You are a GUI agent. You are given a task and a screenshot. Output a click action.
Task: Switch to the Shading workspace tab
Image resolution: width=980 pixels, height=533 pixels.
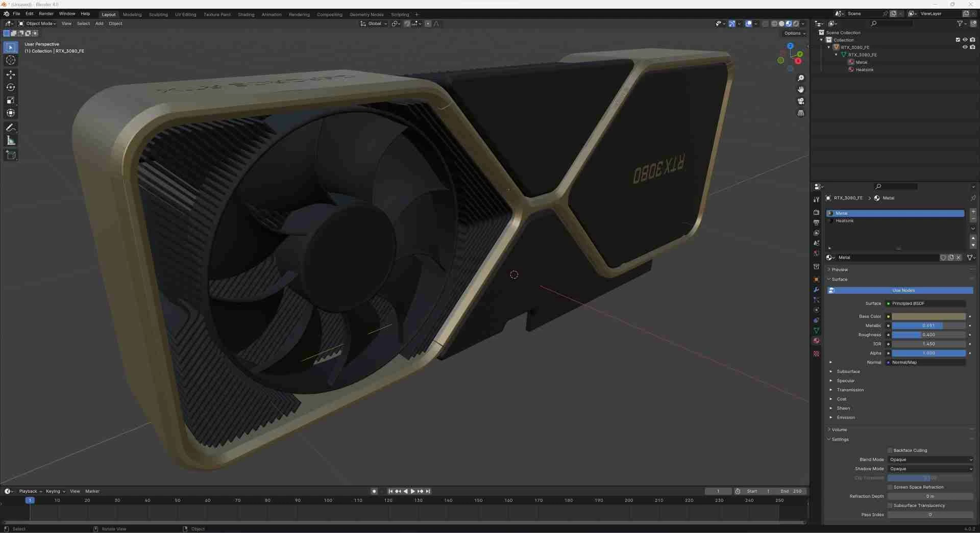tap(246, 14)
